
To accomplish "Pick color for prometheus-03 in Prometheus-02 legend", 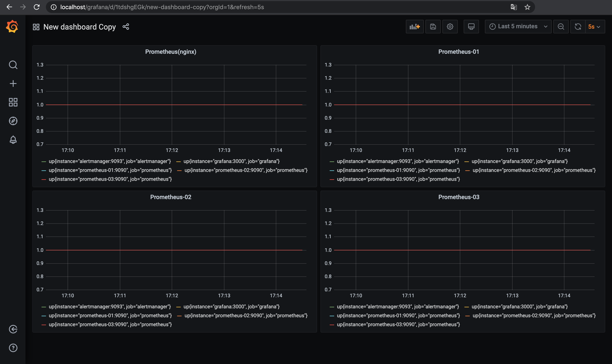I will pyautogui.click(x=44, y=325).
